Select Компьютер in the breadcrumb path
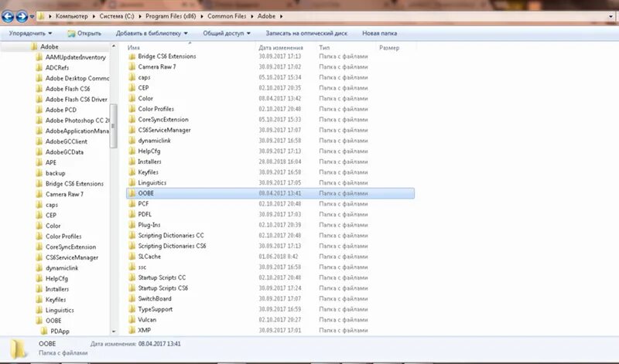This screenshot has width=619, height=364. 71,16
